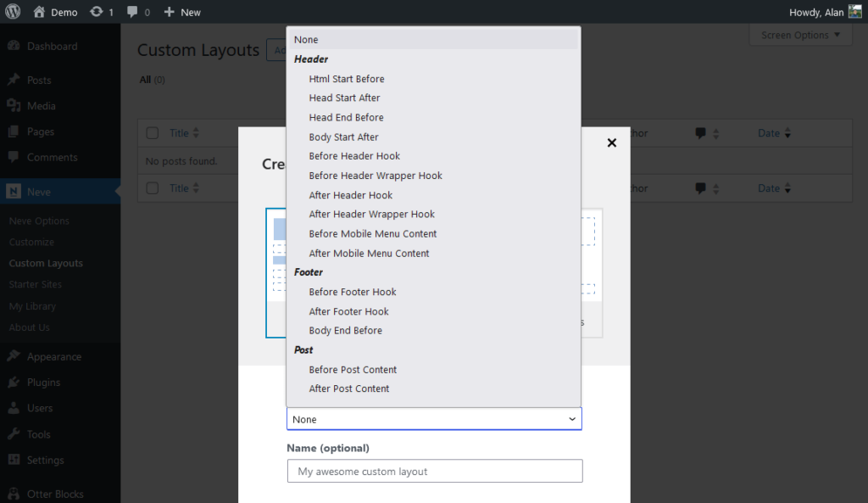Open the Plugins plug icon
This screenshot has height=503, width=868.
(x=14, y=382)
